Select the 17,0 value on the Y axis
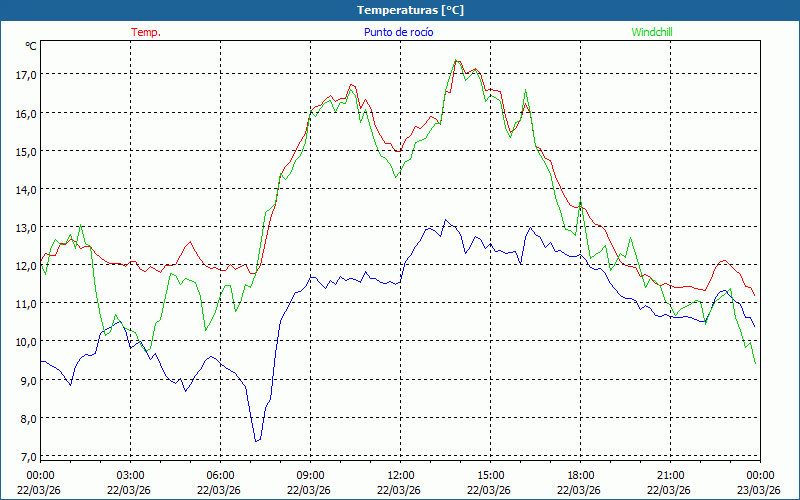Image resolution: width=800 pixels, height=500 pixels. [x=24, y=75]
